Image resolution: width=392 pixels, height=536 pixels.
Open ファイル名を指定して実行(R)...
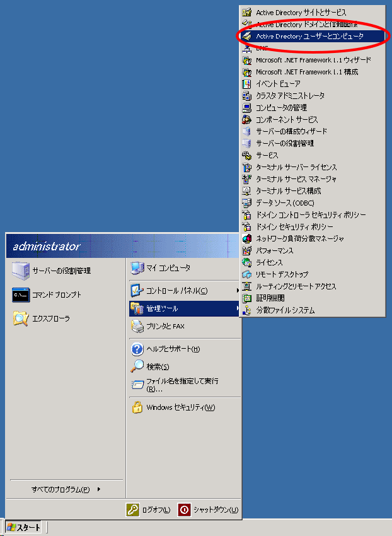185,385
